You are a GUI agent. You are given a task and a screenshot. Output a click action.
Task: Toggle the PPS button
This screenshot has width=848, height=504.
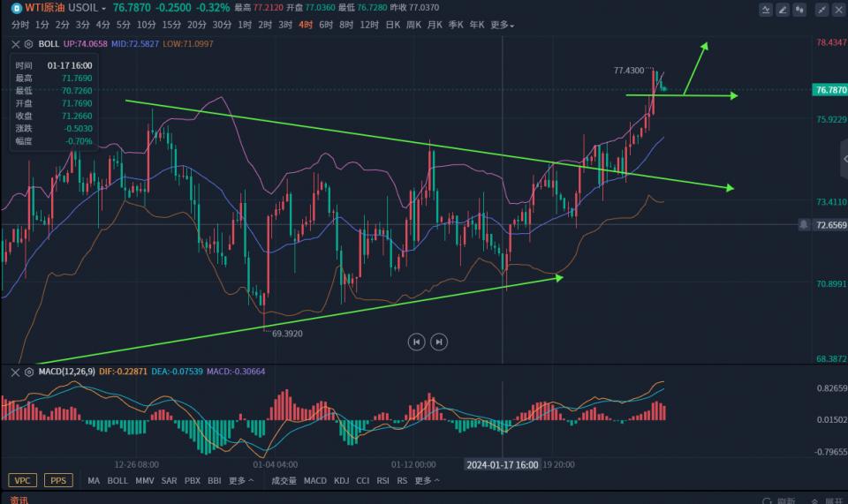pos(58,480)
